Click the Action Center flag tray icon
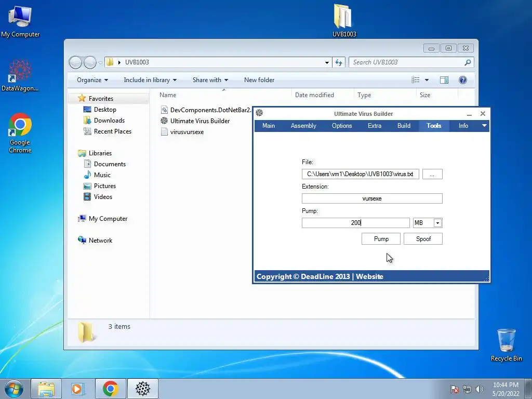The width and height of the screenshot is (532, 399). 455,389
